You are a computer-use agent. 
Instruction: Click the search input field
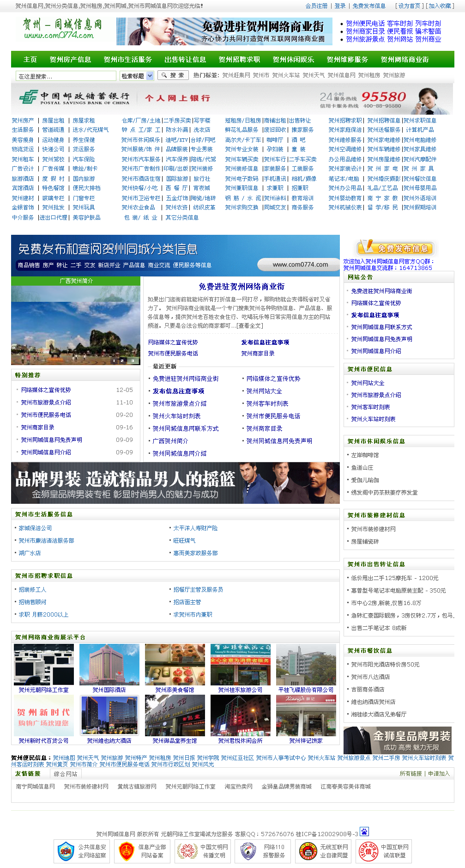coord(66,76)
